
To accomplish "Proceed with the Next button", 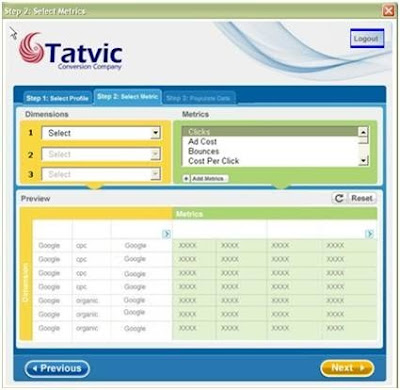I will 347,368.
